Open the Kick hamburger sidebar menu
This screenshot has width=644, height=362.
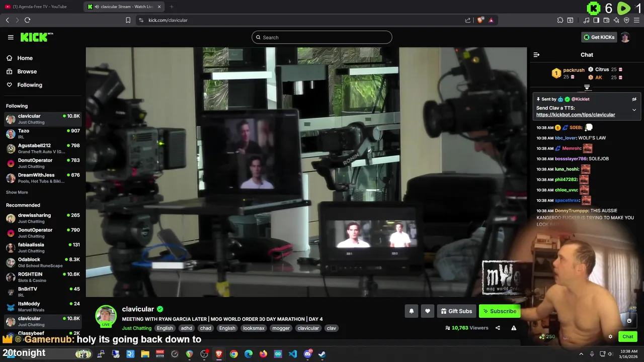click(11, 37)
